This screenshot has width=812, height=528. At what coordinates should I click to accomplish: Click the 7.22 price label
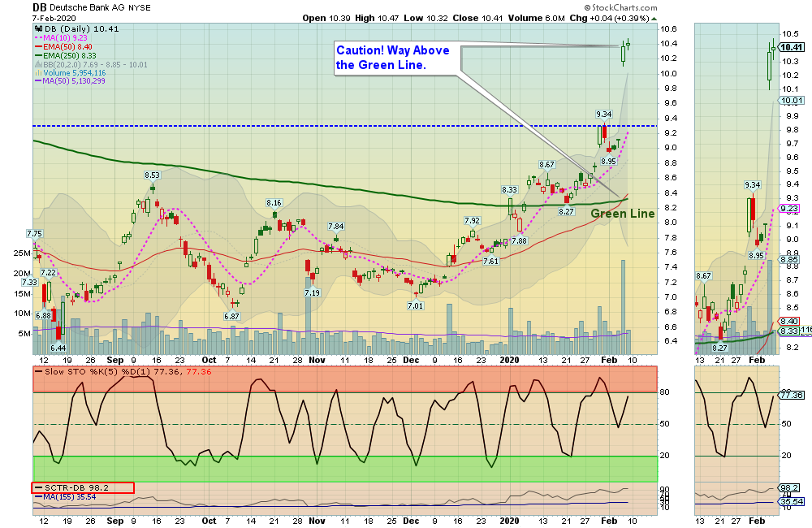pyautogui.click(x=48, y=273)
